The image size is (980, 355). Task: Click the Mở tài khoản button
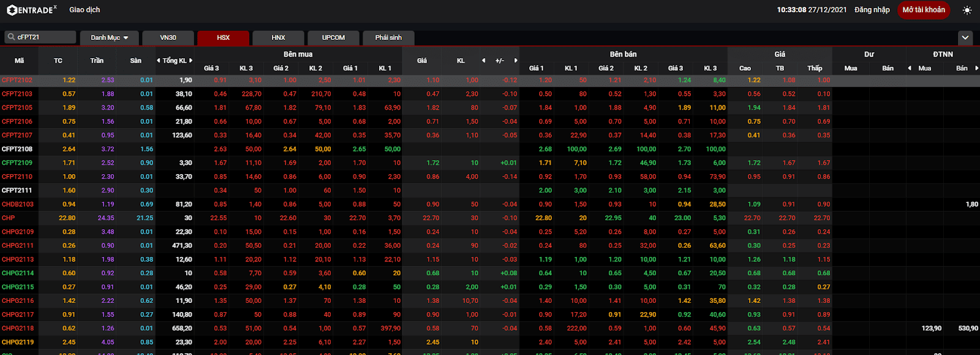tap(924, 10)
